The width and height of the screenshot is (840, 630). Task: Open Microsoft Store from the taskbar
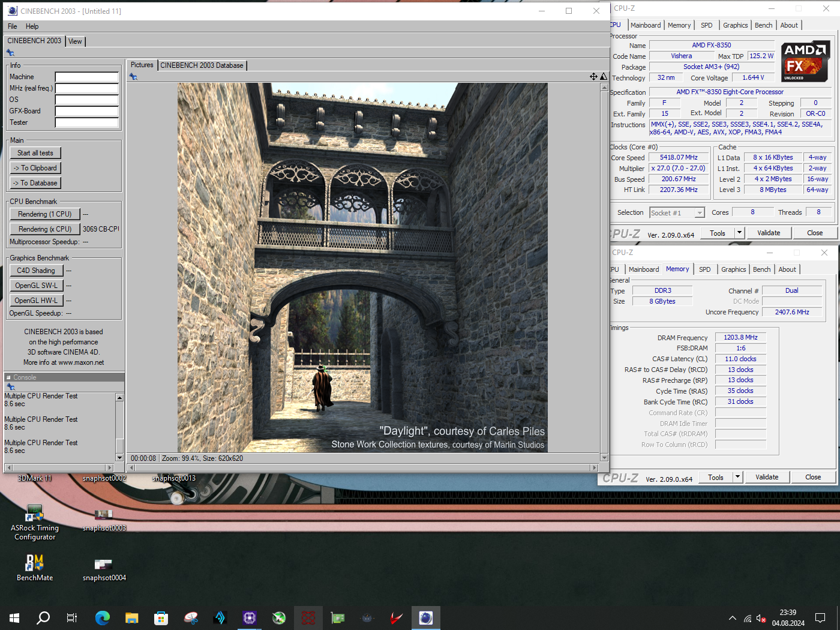click(161, 617)
